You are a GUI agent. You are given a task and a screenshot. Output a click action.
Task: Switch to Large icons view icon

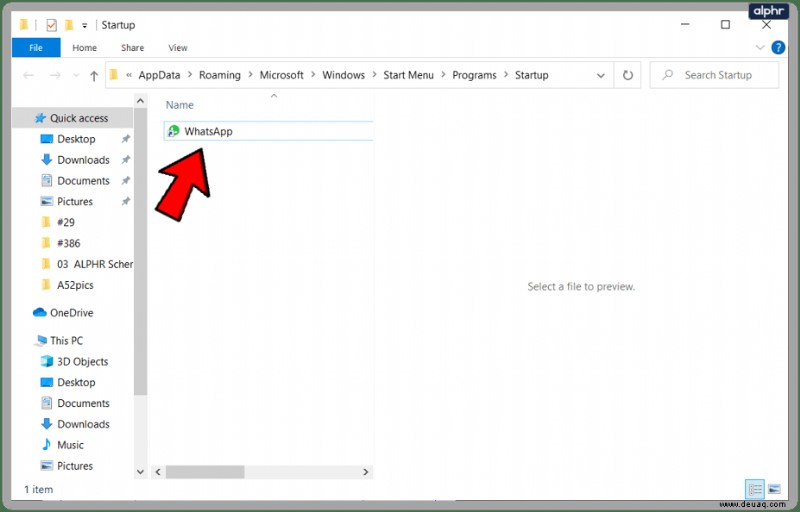[x=774, y=490]
